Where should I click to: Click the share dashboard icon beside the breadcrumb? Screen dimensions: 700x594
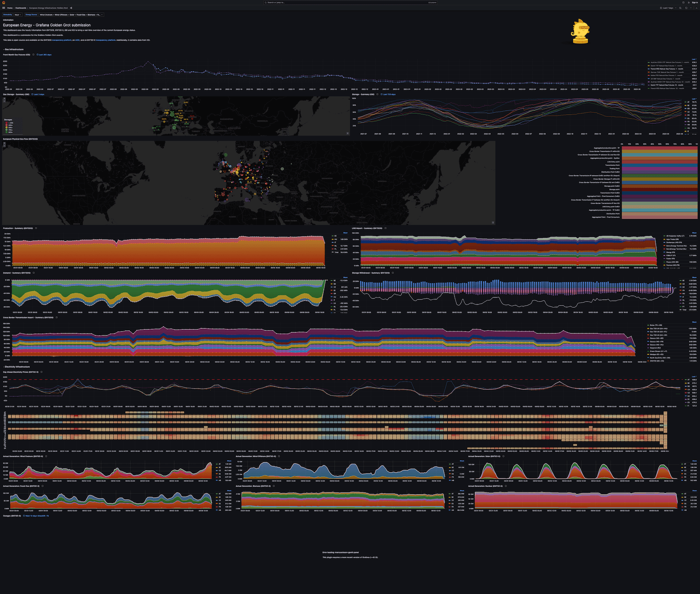click(x=71, y=8)
